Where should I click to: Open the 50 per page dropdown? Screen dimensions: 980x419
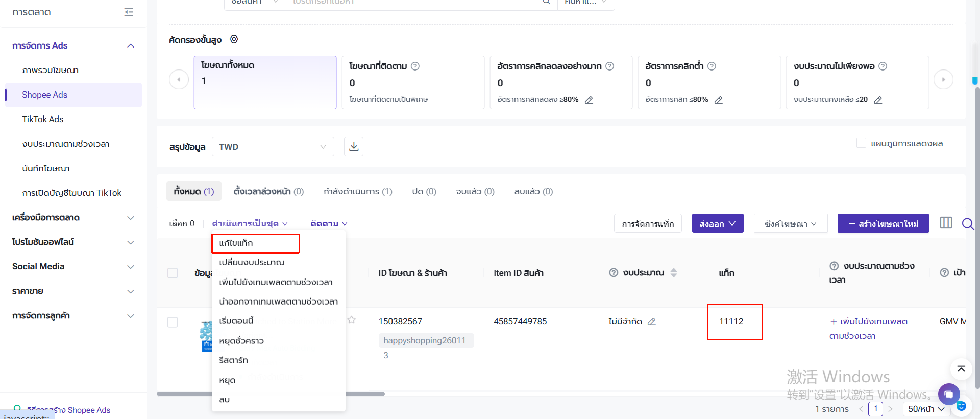(x=926, y=409)
